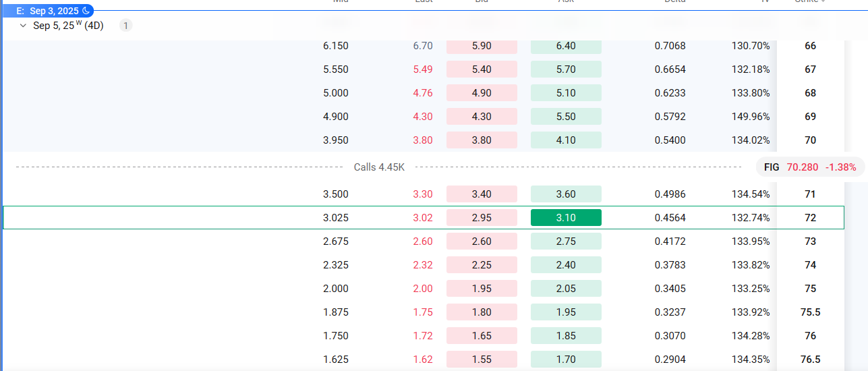868x371 pixels.
Task: Click the count badge next to Sep 5 expiration
Action: 126,26
